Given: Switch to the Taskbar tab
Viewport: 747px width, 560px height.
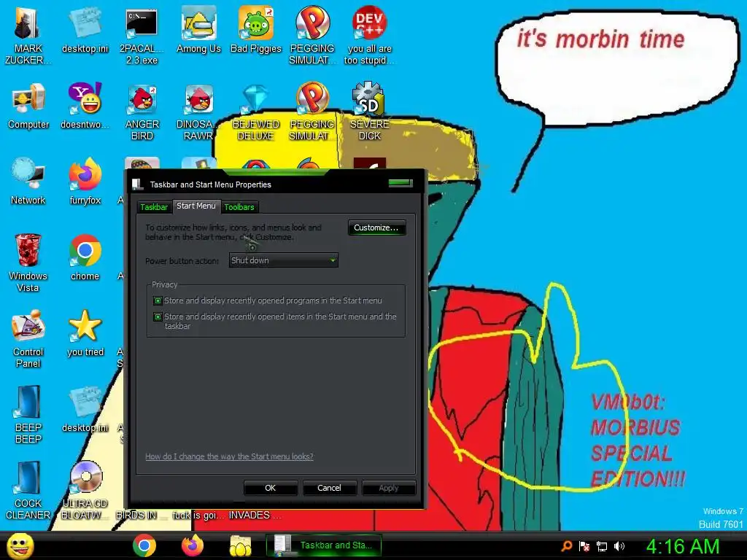Looking at the screenshot, I should tap(154, 207).
